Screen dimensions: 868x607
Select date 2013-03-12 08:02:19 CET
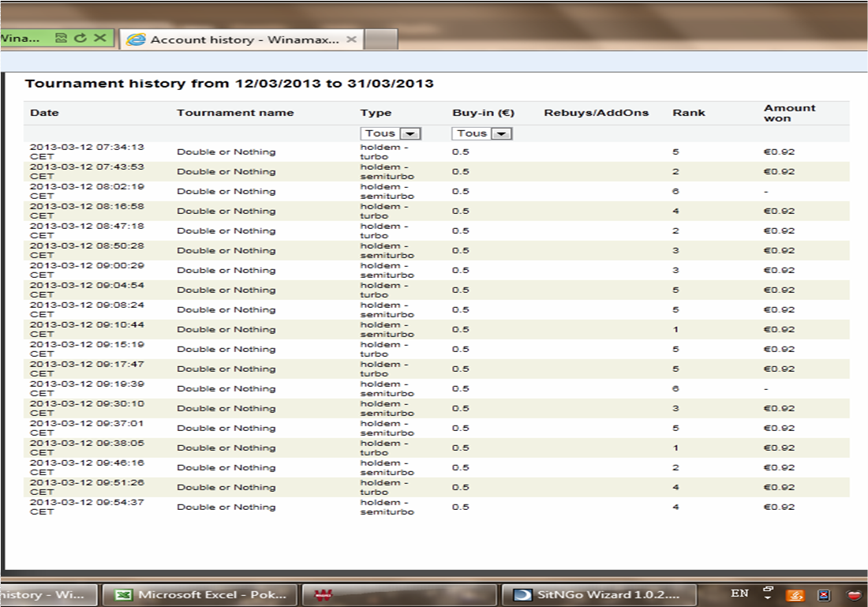click(x=87, y=191)
